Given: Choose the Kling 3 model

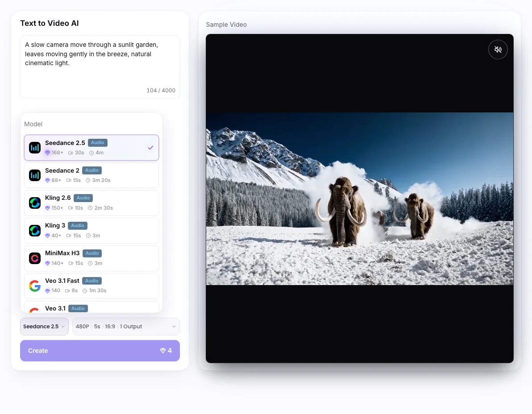Looking at the screenshot, I should point(91,231).
